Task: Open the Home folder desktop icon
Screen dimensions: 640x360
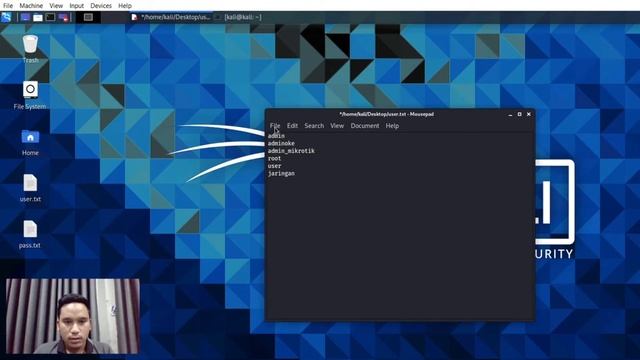Action: point(30,142)
